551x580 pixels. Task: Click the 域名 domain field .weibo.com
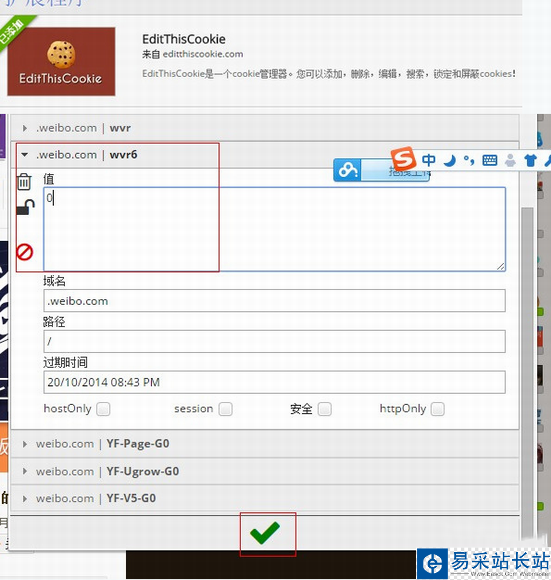point(274,301)
